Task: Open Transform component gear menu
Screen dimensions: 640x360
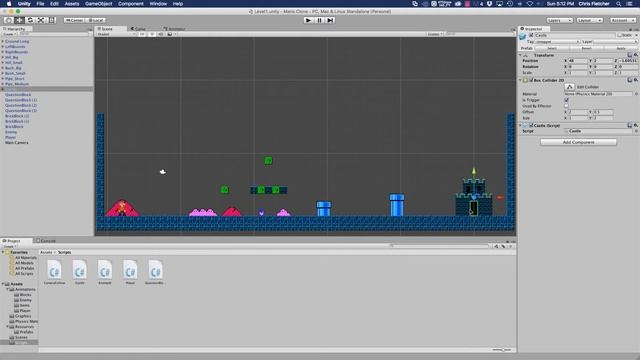Action: tap(636, 55)
